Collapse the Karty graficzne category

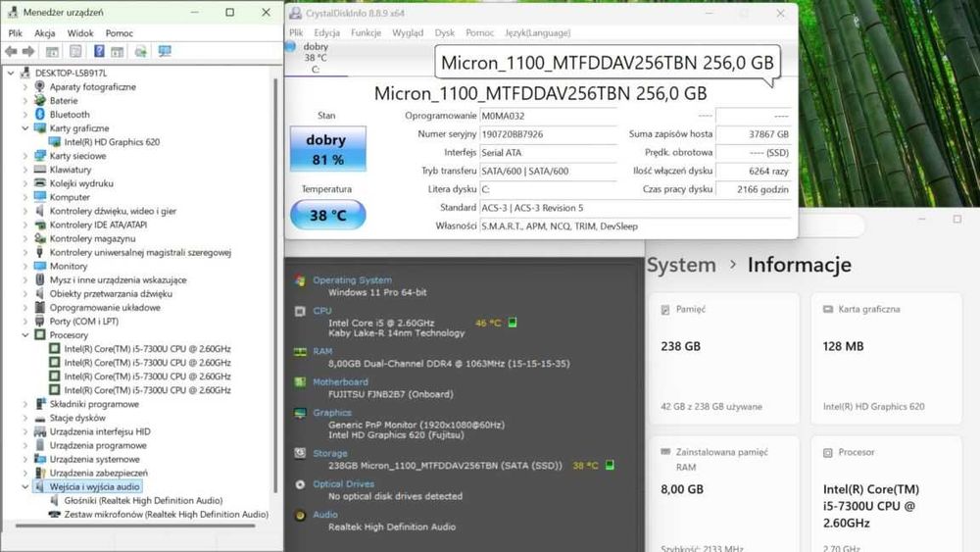[25, 128]
